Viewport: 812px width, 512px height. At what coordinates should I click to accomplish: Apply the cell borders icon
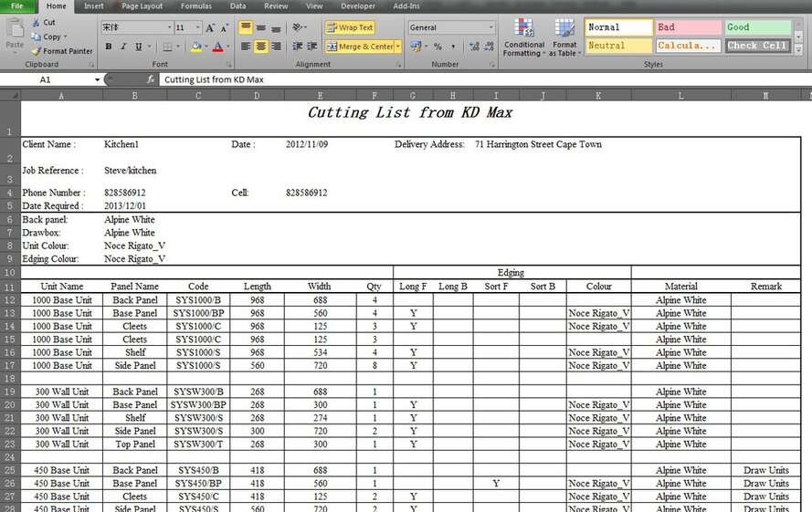click(x=167, y=47)
